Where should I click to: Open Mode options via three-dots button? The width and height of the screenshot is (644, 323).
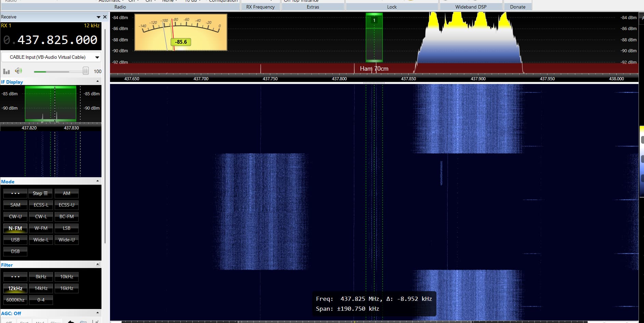click(x=15, y=193)
